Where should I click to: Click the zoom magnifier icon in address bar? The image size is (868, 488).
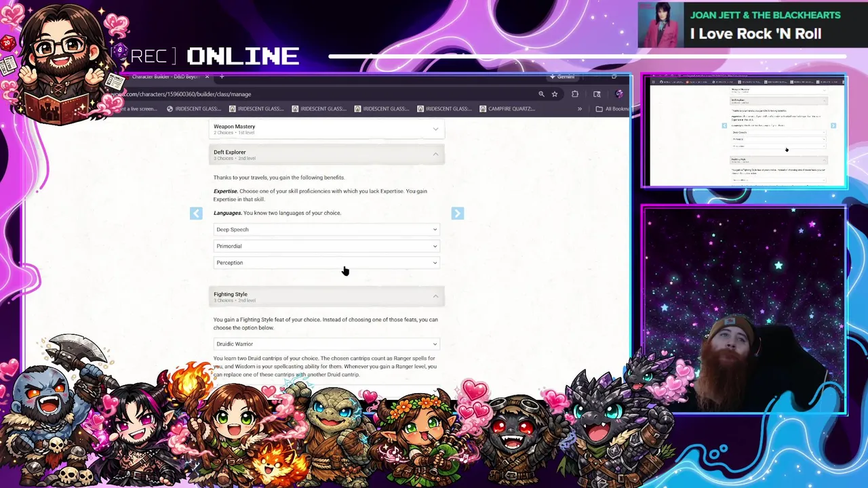(x=541, y=94)
